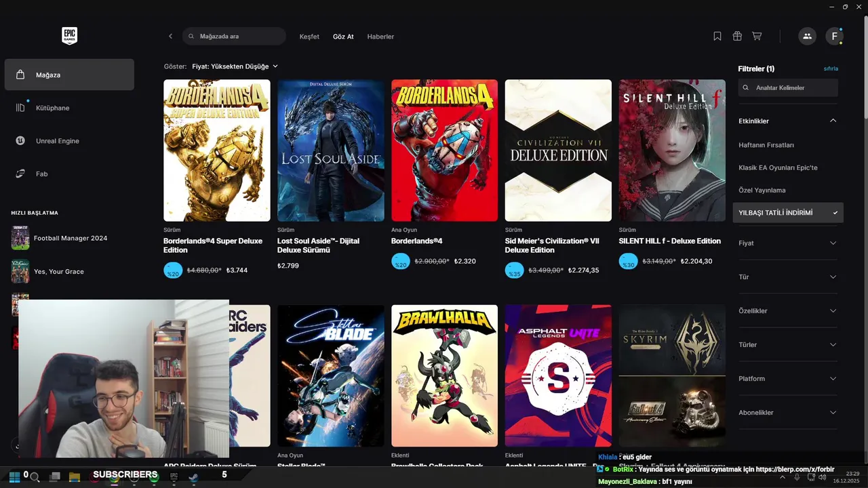Open the SILENT HILL f - Deluxe Edition title
This screenshot has height=488, width=868.
coord(670,241)
